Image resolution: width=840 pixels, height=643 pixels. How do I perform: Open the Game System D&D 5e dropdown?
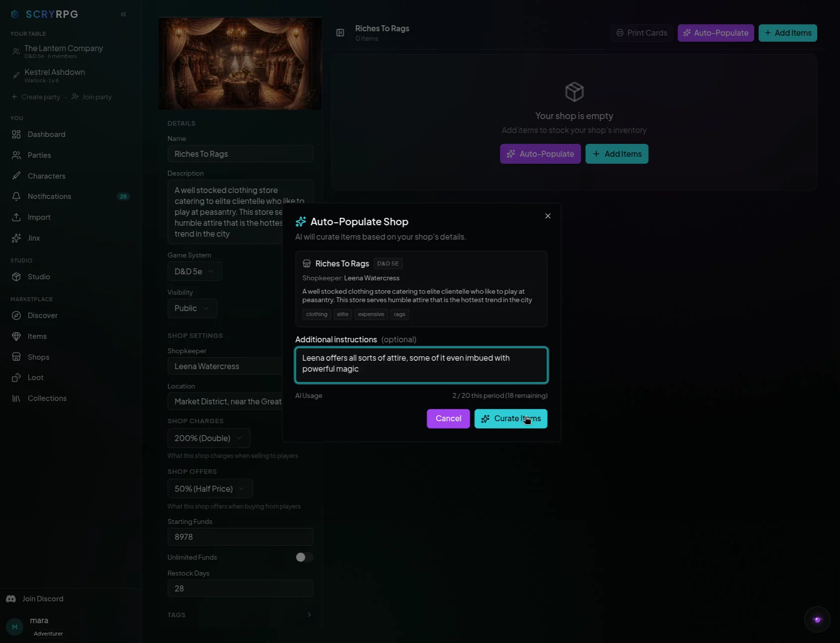(194, 271)
